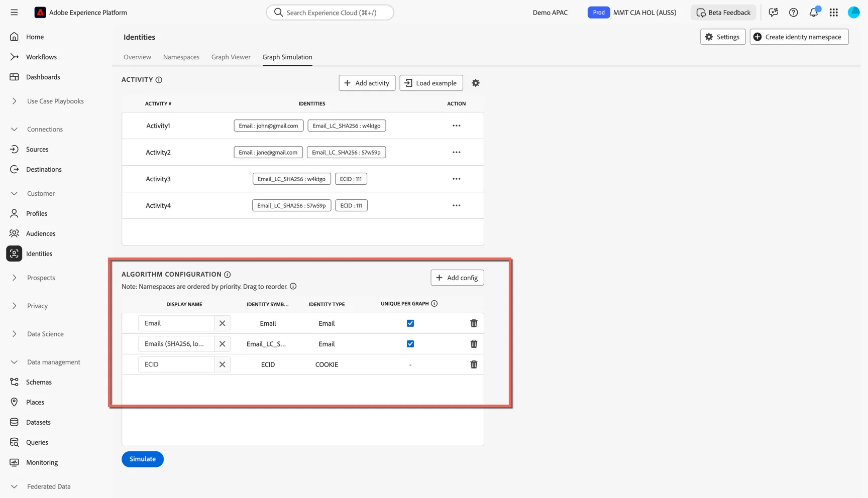Open the feedback chat icon in header
The width and height of the screenshot is (868, 498).
click(x=773, y=13)
